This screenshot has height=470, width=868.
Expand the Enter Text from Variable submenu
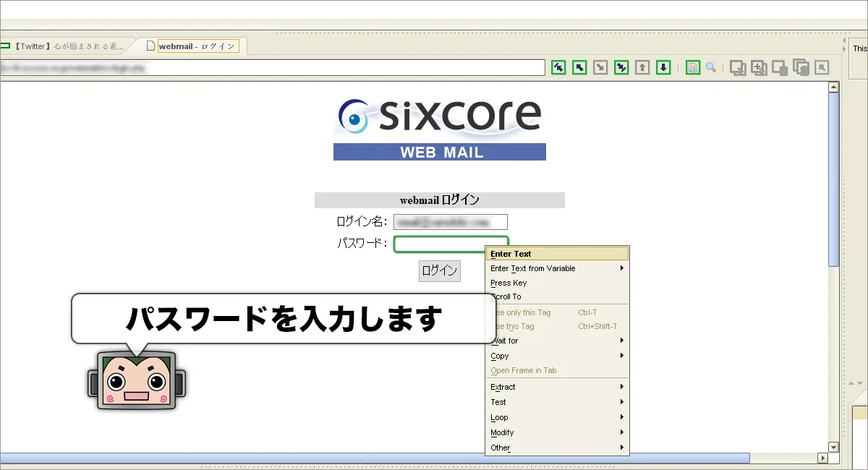coord(557,268)
